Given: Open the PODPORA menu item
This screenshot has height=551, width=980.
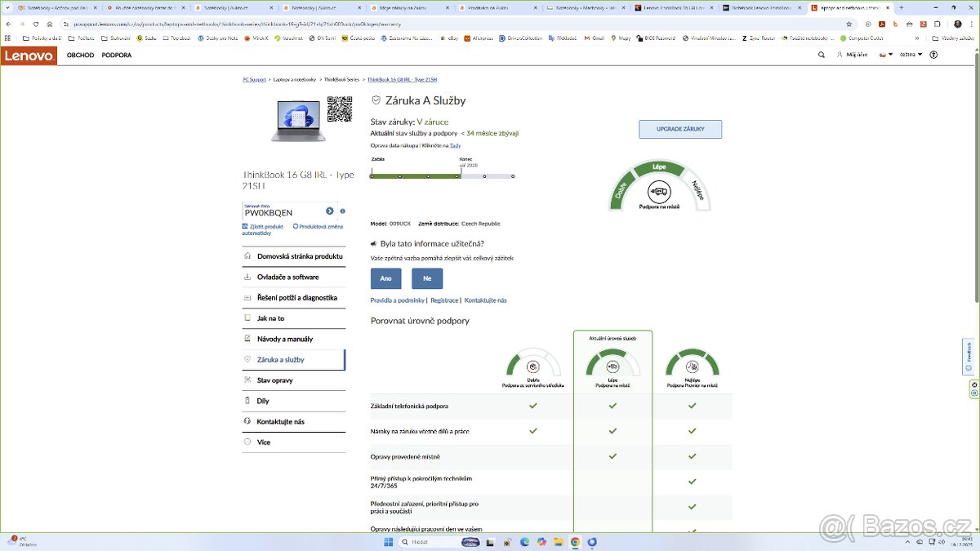Looking at the screenshot, I should (x=117, y=56).
